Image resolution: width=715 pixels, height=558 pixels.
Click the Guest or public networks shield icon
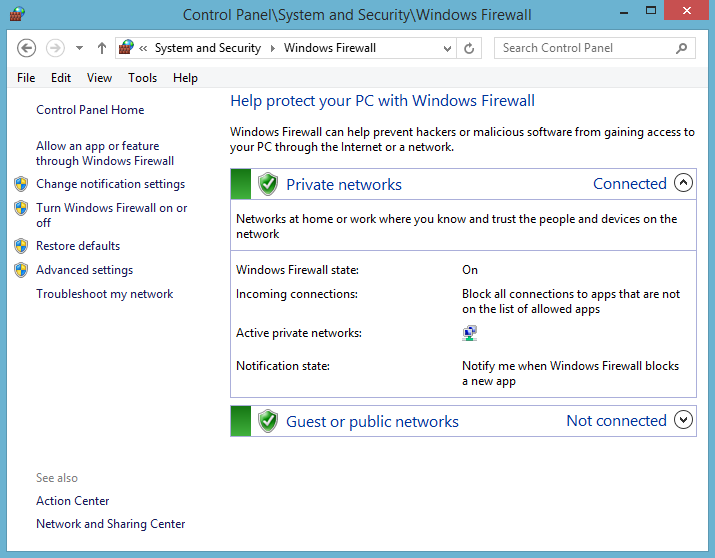(x=267, y=421)
